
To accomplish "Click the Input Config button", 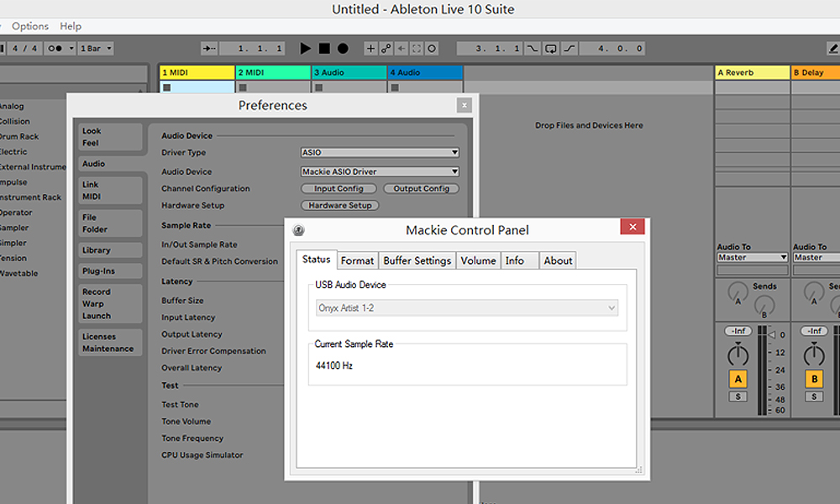I will pyautogui.click(x=339, y=189).
